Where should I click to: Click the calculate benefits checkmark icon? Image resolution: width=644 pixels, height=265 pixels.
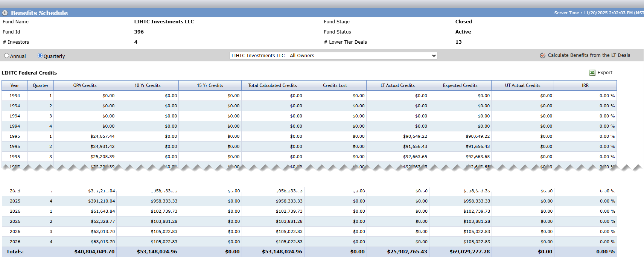tap(542, 55)
